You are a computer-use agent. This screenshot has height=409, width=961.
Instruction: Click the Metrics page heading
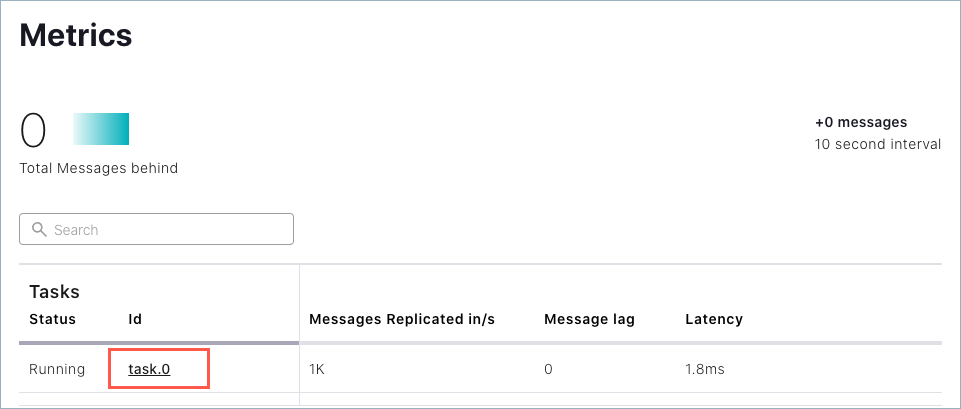click(x=76, y=35)
